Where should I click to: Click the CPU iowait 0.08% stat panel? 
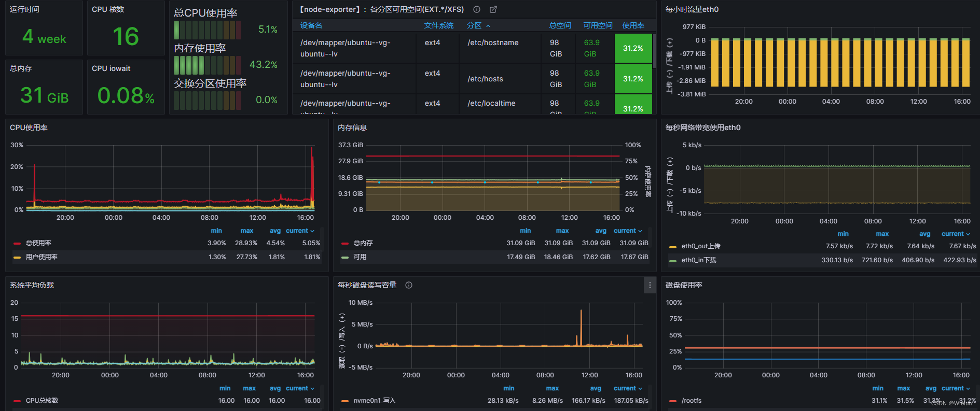coord(126,87)
